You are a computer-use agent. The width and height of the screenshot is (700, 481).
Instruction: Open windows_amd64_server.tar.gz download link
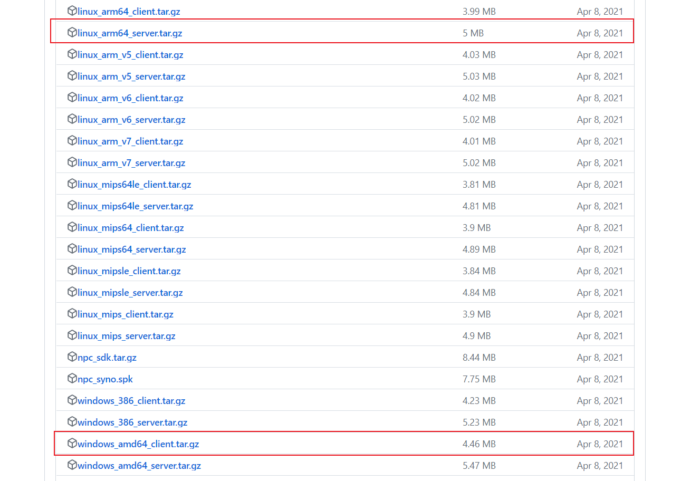139,465
